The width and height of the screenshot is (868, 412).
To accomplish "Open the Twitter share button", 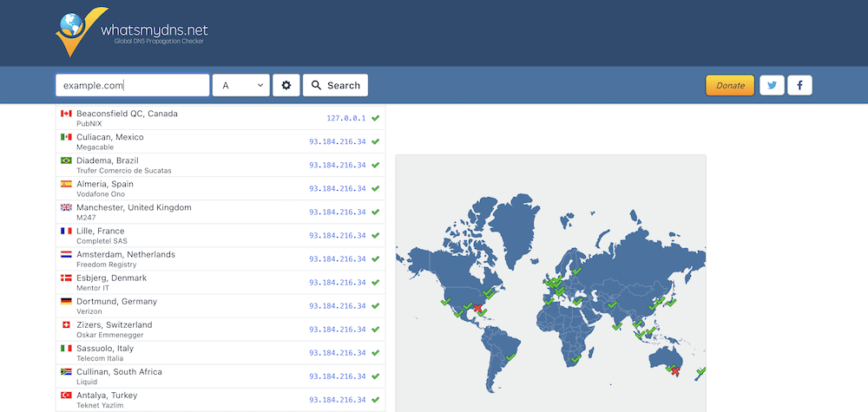I will click(x=772, y=85).
